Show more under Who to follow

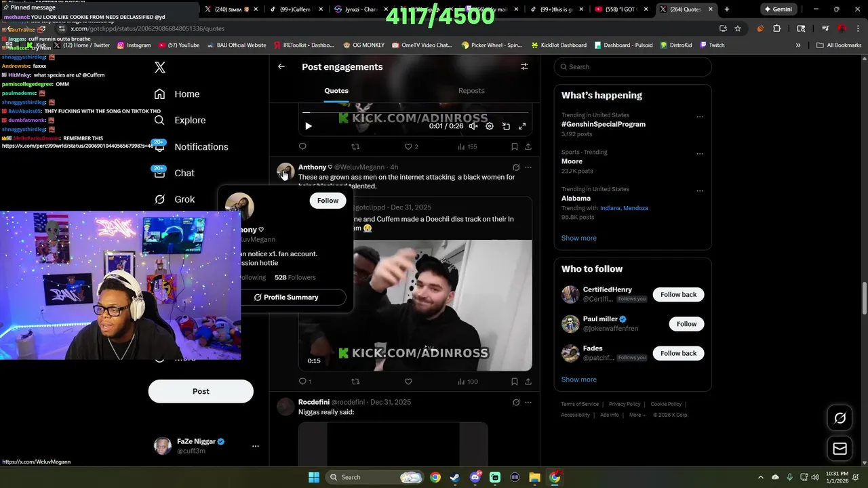pyautogui.click(x=579, y=380)
